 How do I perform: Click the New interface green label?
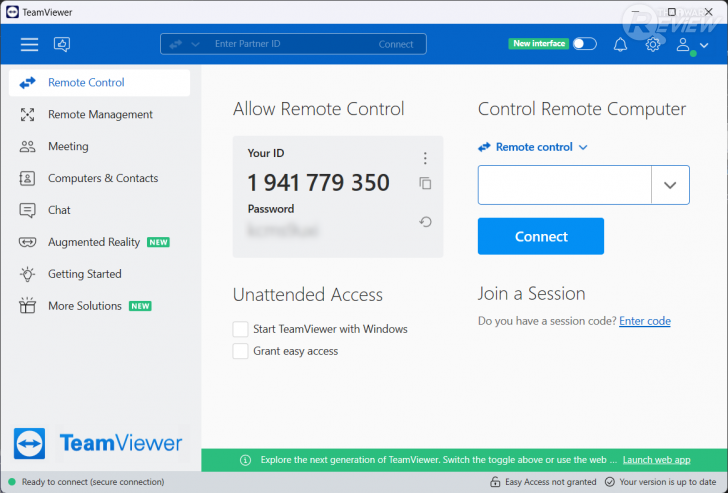pyautogui.click(x=539, y=44)
